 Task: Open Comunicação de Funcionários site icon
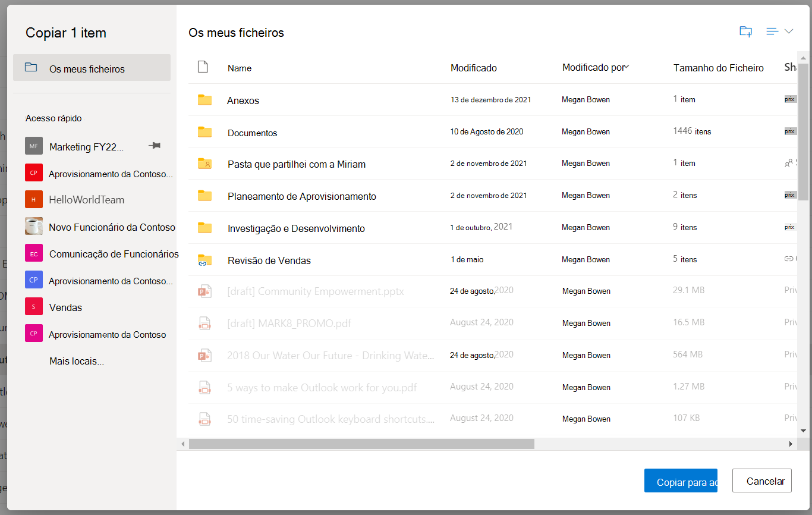click(x=34, y=253)
